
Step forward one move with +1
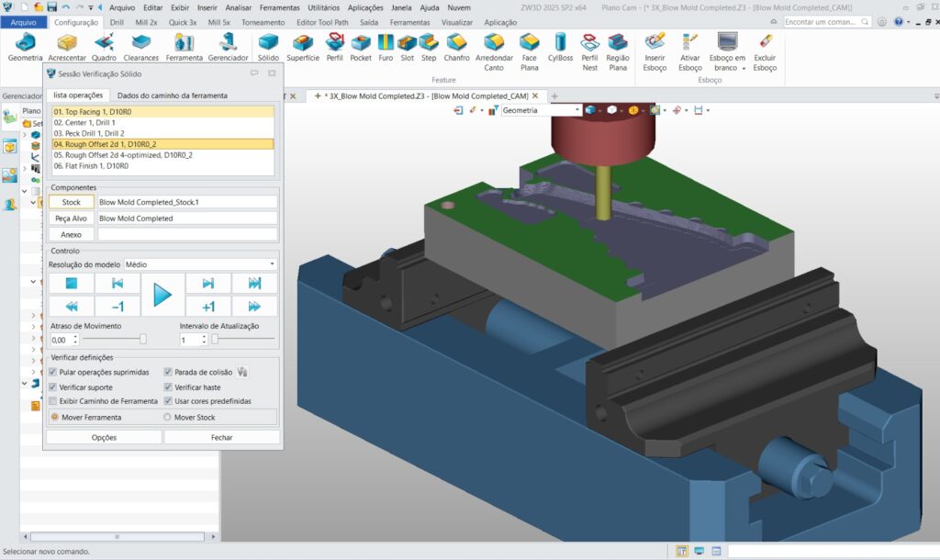(x=208, y=307)
